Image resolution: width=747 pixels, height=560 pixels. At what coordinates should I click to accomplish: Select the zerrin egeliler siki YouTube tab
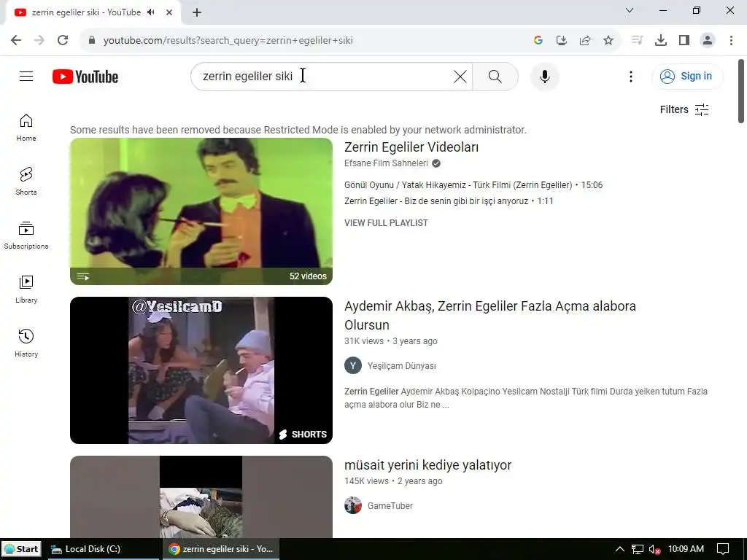click(x=86, y=12)
